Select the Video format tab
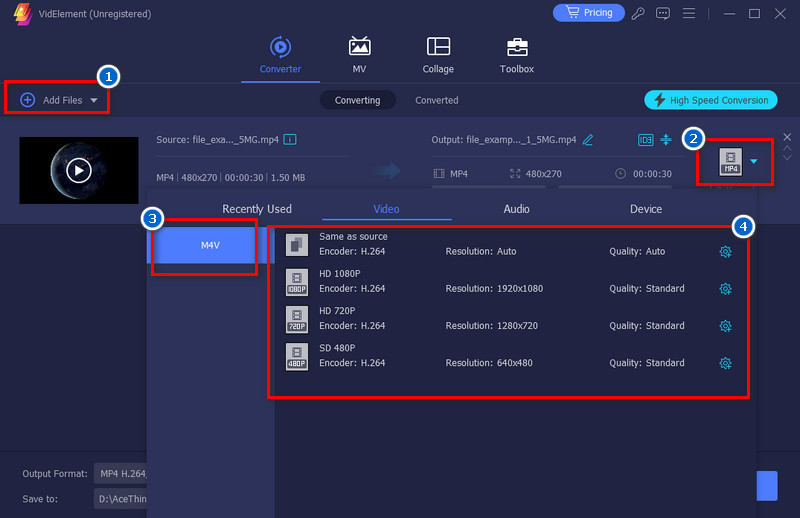 [386, 209]
